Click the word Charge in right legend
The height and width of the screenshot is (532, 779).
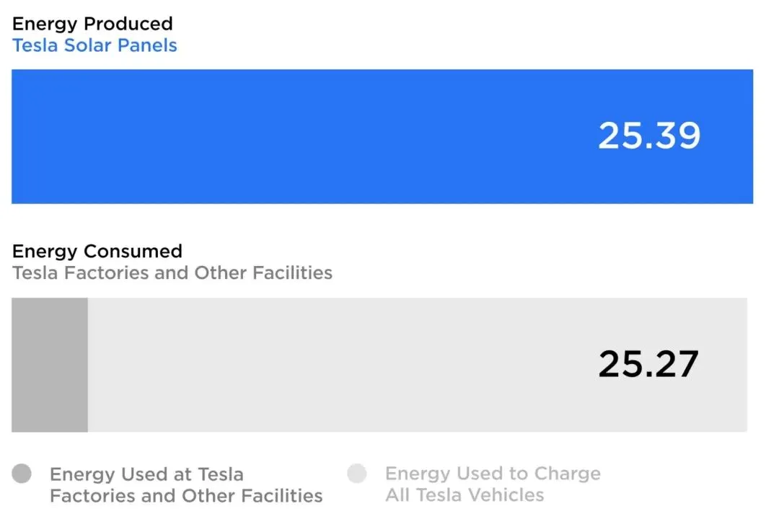568,474
